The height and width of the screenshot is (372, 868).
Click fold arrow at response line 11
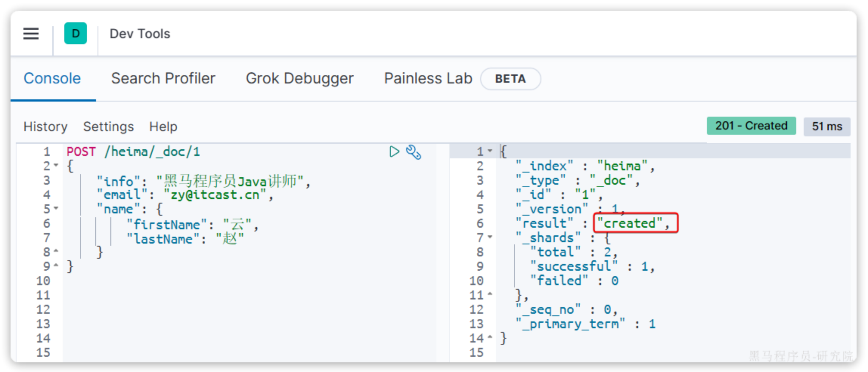coord(490,294)
